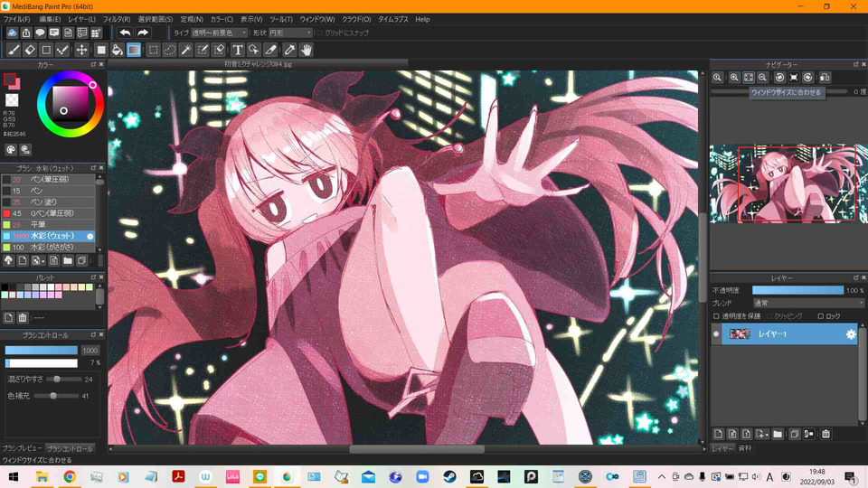This screenshot has height=488, width=868.
Task: Toggle visibility of レイヤー1
Action: 716,334
